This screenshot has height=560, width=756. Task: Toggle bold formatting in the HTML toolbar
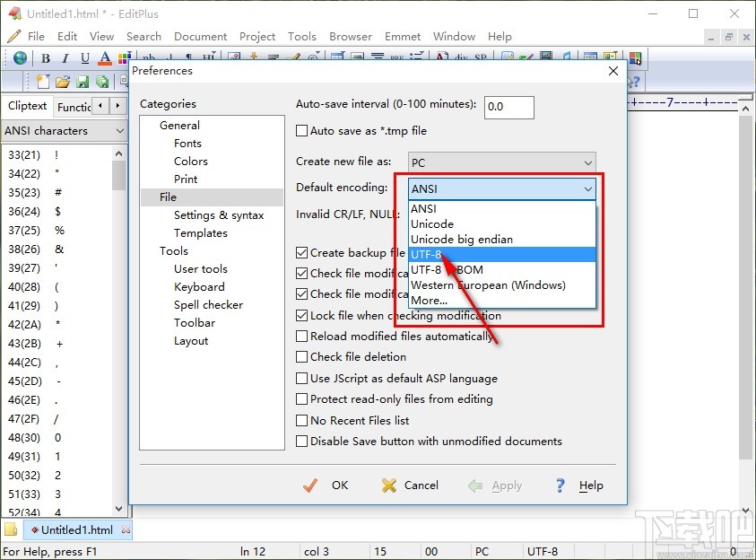[x=46, y=58]
